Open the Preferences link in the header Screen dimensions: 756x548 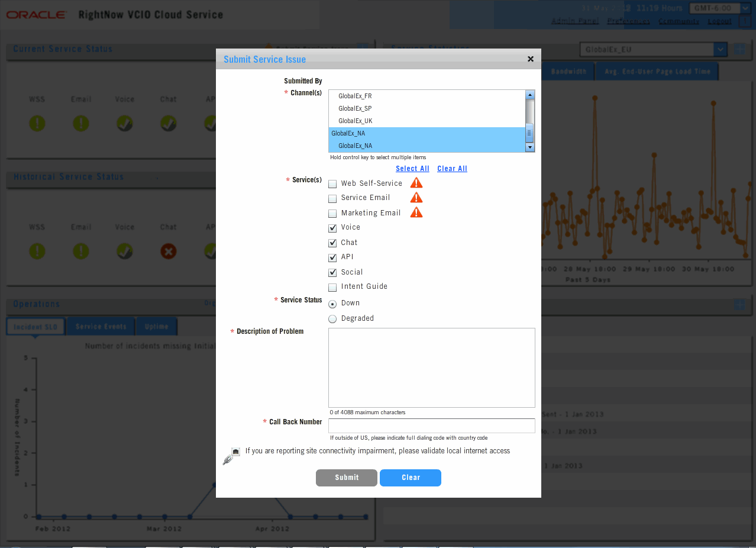629,21
